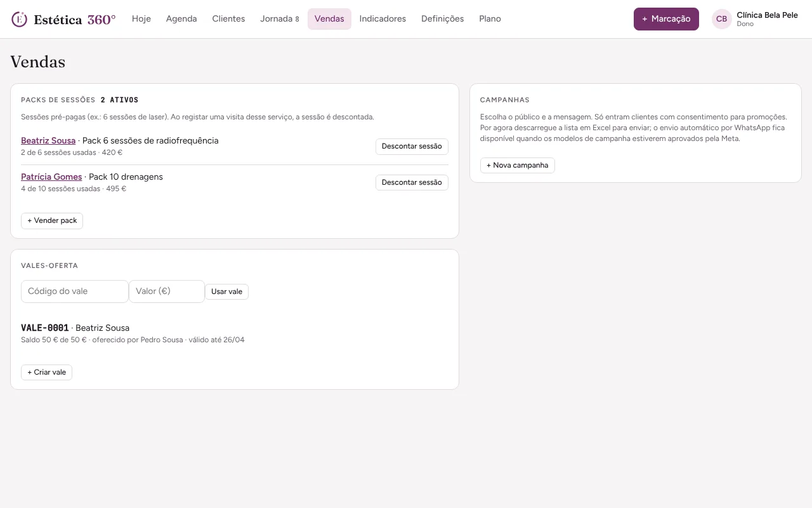The height and width of the screenshot is (508, 812).
Task: Click the Estética 360° logo icon
Action: tap(20, 19)
